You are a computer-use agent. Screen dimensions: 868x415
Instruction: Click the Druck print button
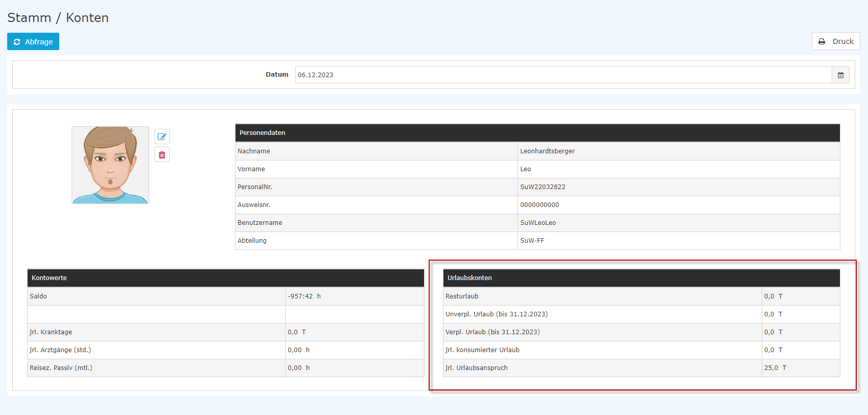836,41
